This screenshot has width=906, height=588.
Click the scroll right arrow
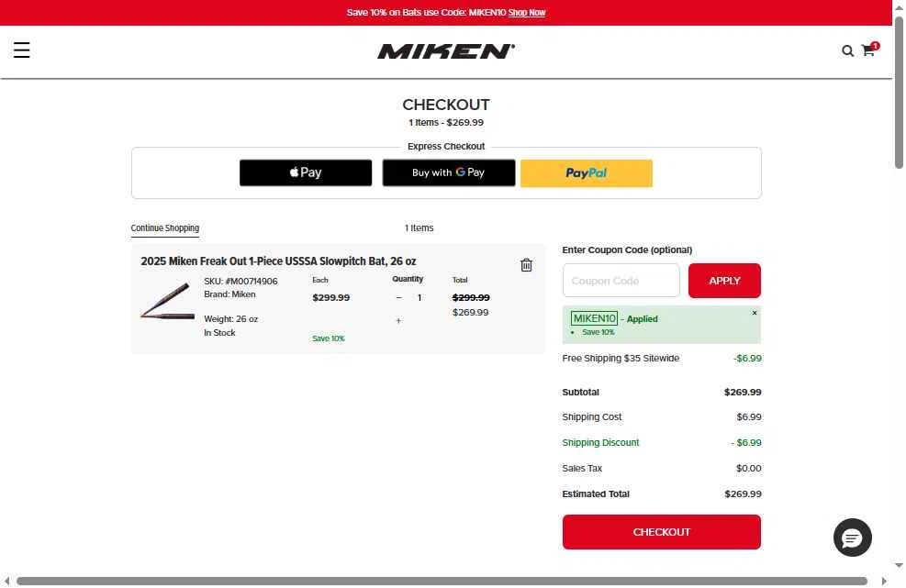click(883, 581)
